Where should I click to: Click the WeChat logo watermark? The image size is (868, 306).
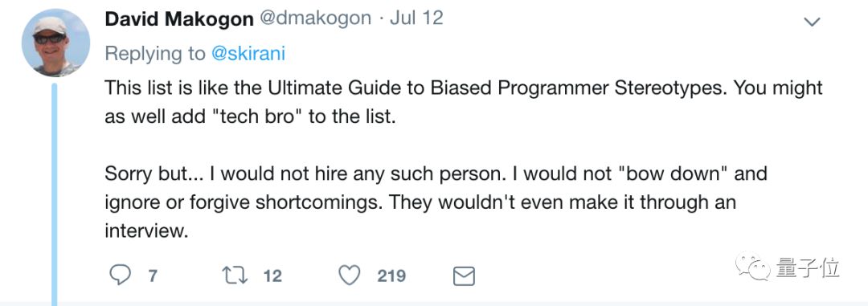pos(753,266)
